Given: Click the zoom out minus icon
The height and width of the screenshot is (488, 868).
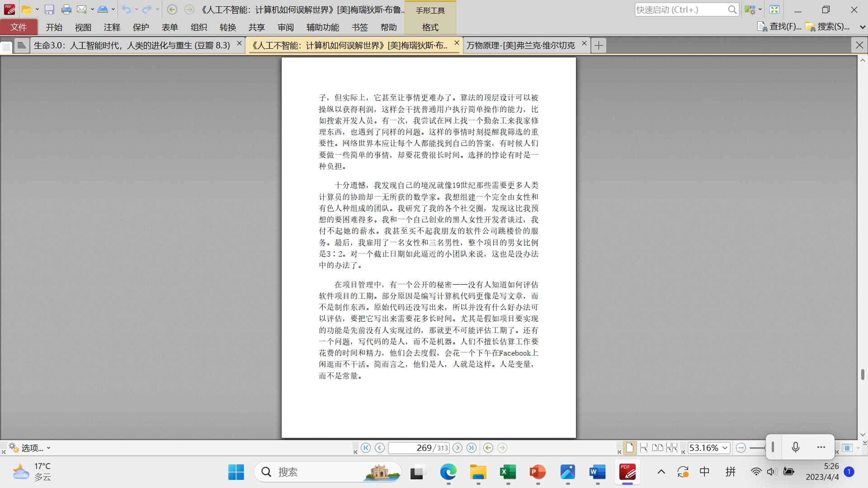Looking at the screenshot, I should tap(741, 448).
